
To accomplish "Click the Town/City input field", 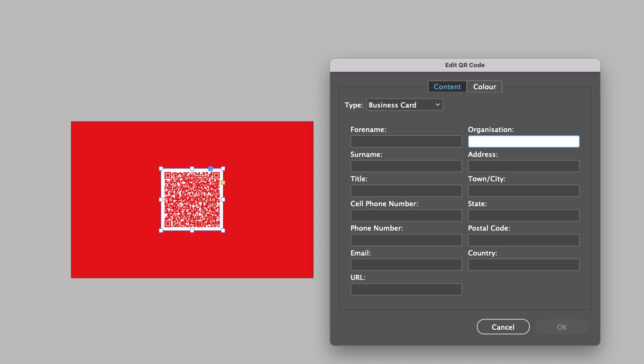I will pos(524,191).
